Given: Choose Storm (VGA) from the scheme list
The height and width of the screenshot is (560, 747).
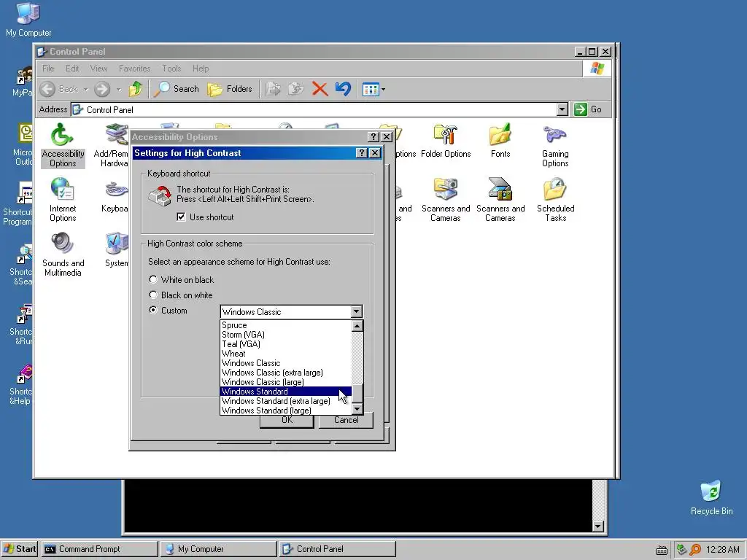Looking at the screenshot, I should 286,335.
